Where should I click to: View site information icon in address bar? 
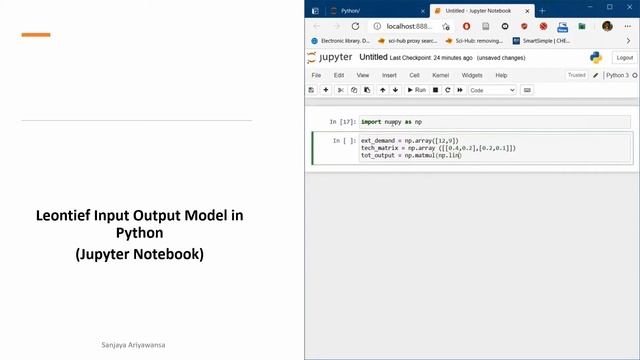coord(377,26)
